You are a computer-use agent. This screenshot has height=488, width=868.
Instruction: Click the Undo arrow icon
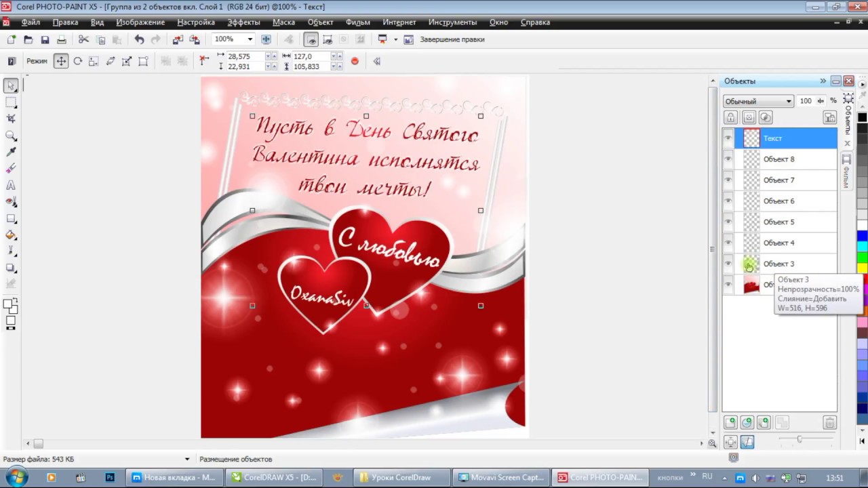pyautogui.click(x=139, y=39)
